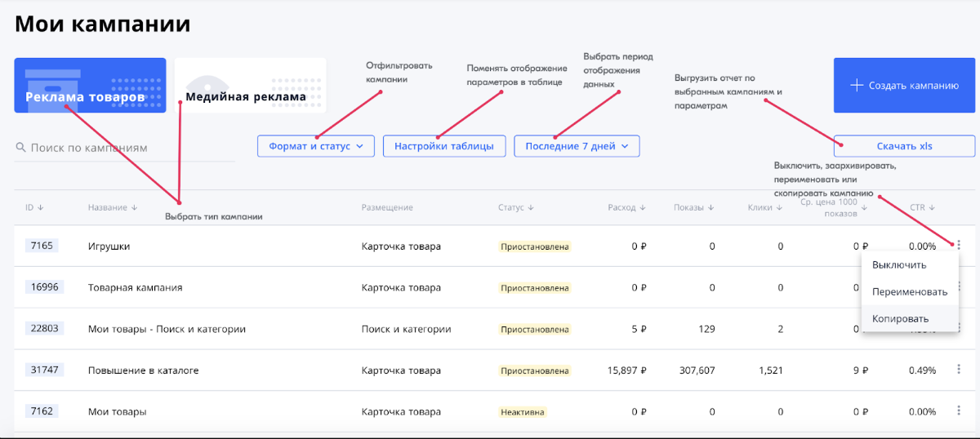Sort by CTR column arrow
This screenshot has width=980, height=439.
pyautogui.click(x=933, y=208)
